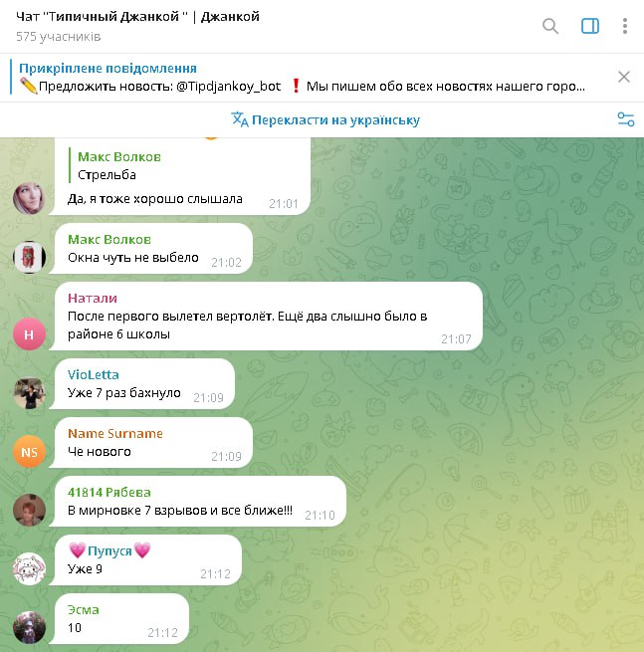Open VioLetta's profile avatar
644x652 pixels.
(x=29, y=393)
